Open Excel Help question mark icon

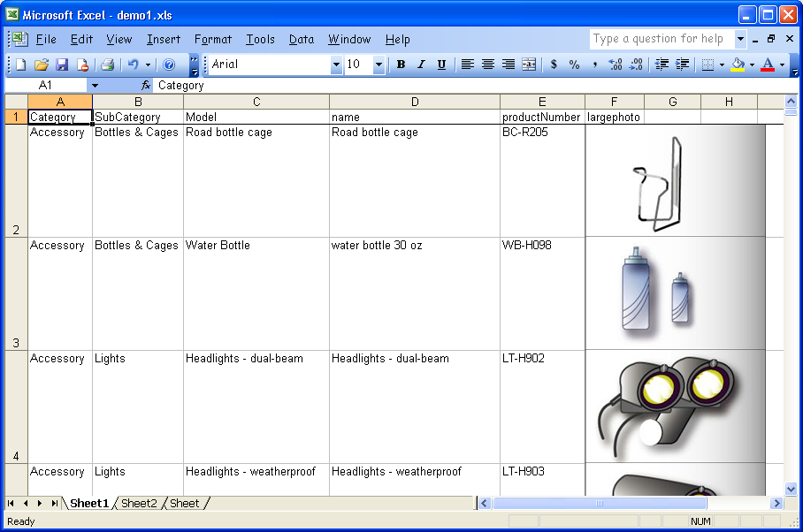169,65
